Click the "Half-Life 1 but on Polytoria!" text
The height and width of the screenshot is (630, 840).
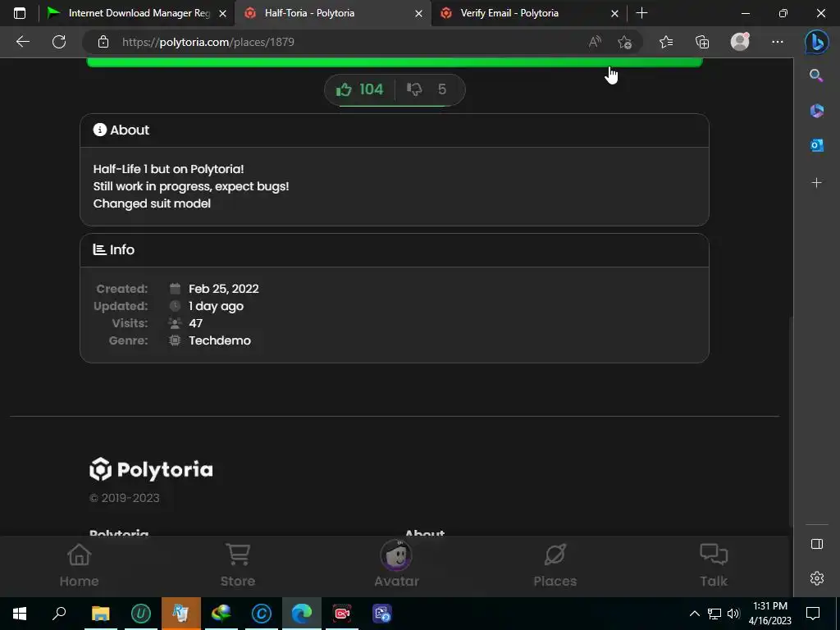tap(168, 169)
